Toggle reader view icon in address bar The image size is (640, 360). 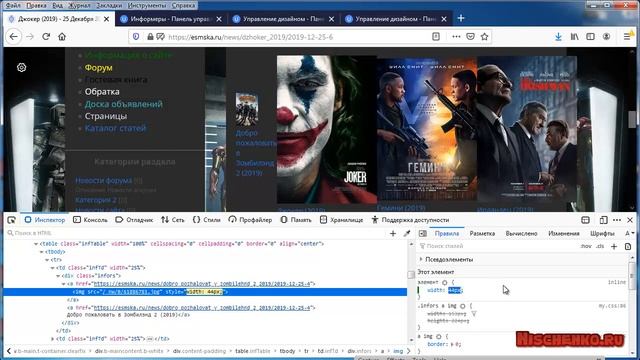point(436,37)
